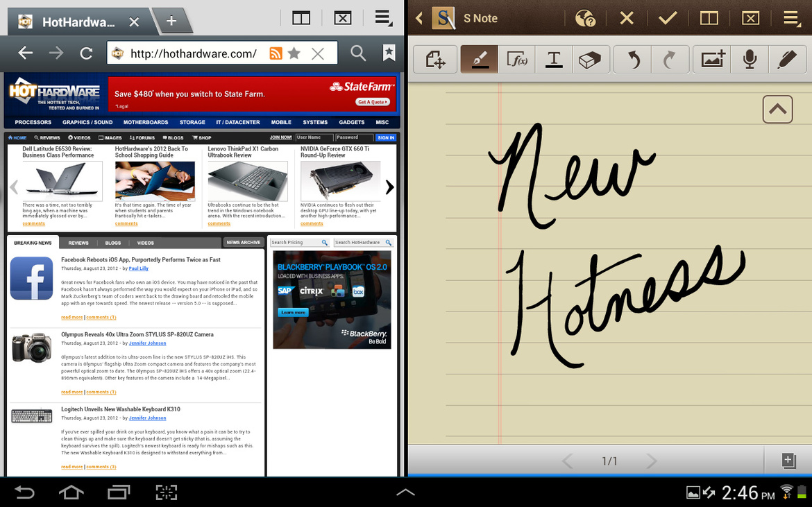
Task: Click the NEWS ARCHIVE button
Action: [x=244, y=242]
